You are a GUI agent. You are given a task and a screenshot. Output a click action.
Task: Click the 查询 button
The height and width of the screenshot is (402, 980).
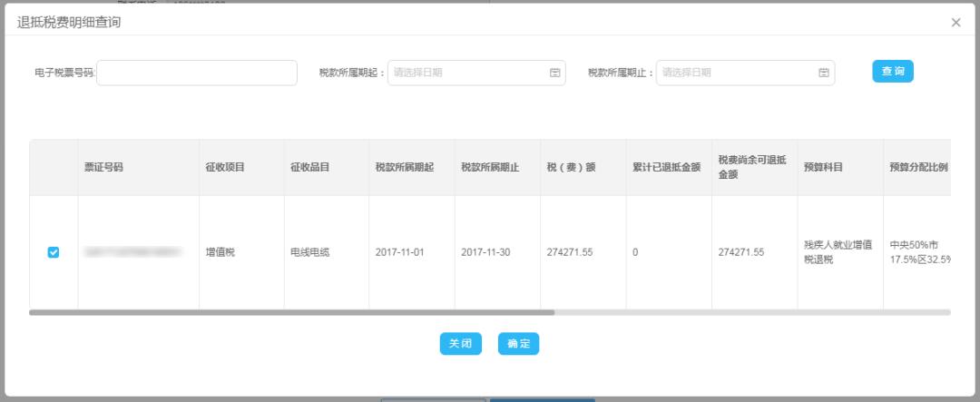pos(893,72)
